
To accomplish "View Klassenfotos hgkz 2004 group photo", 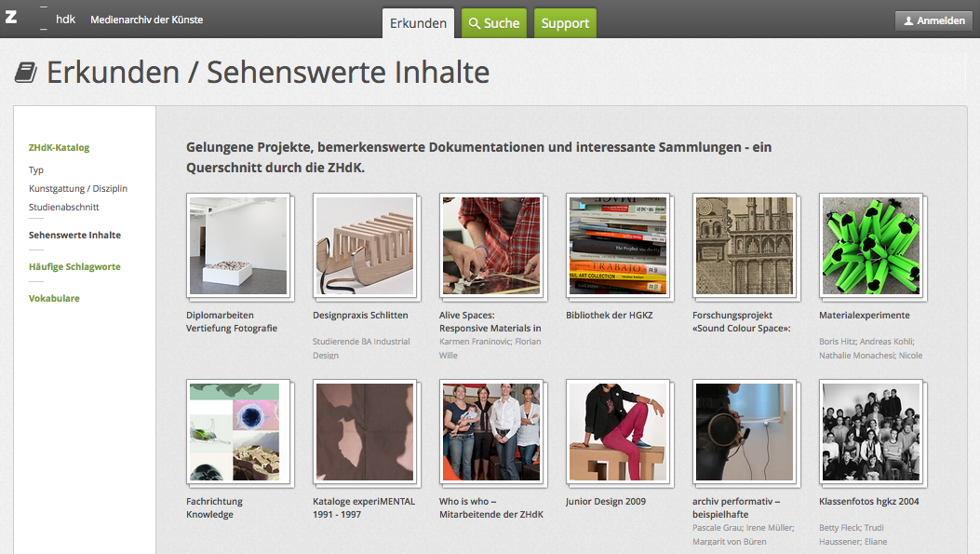I will [871, 432].
